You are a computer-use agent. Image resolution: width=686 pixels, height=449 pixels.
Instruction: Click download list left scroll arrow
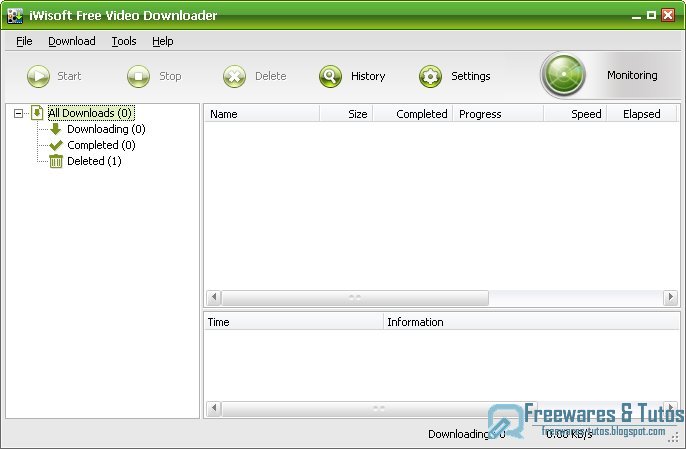[x=214, y=298]
